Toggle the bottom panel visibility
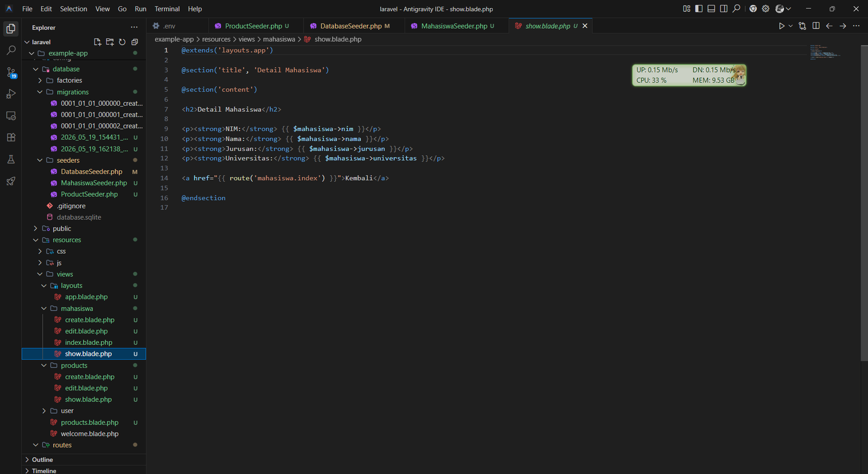Image resolution: width=868 pixels, height=474 pixels. coord(711,9)
